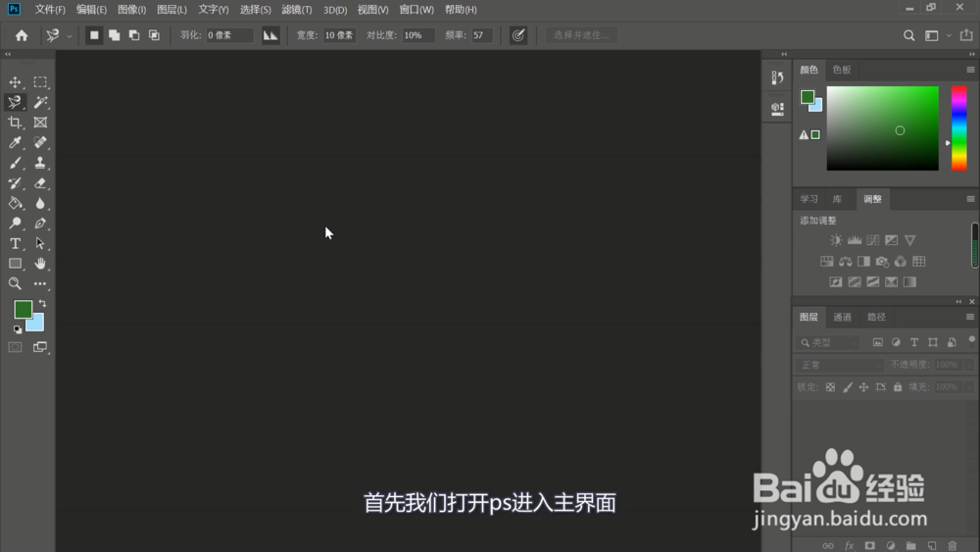
Task: Toggle anti-alias option in options bar
Action: point(270,35)
